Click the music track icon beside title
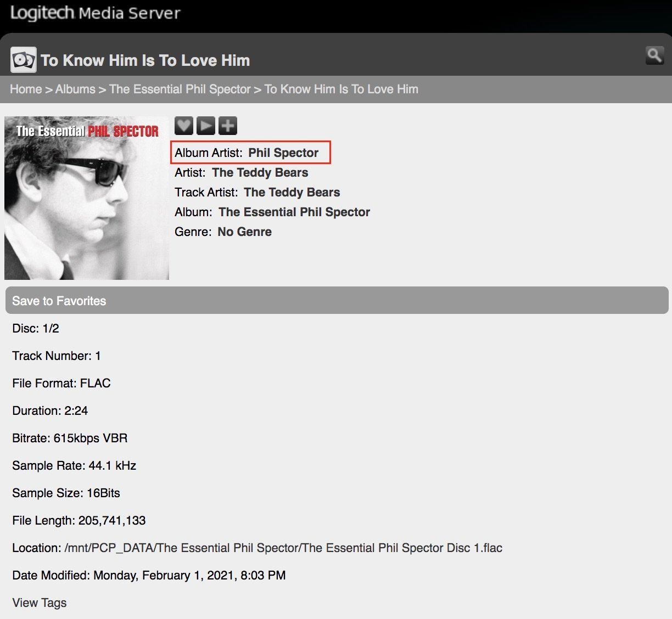Viewport: 672px width, 619px height. pos(23,60)
